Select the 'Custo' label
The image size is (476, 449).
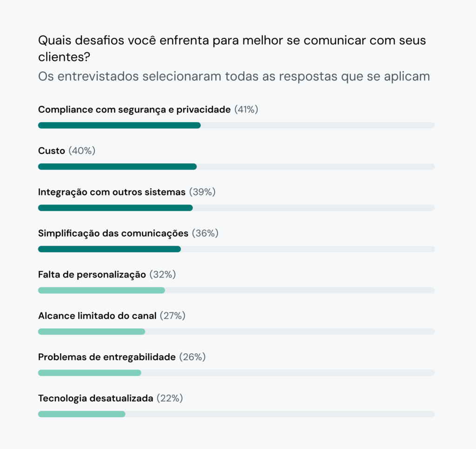point(51,151)
